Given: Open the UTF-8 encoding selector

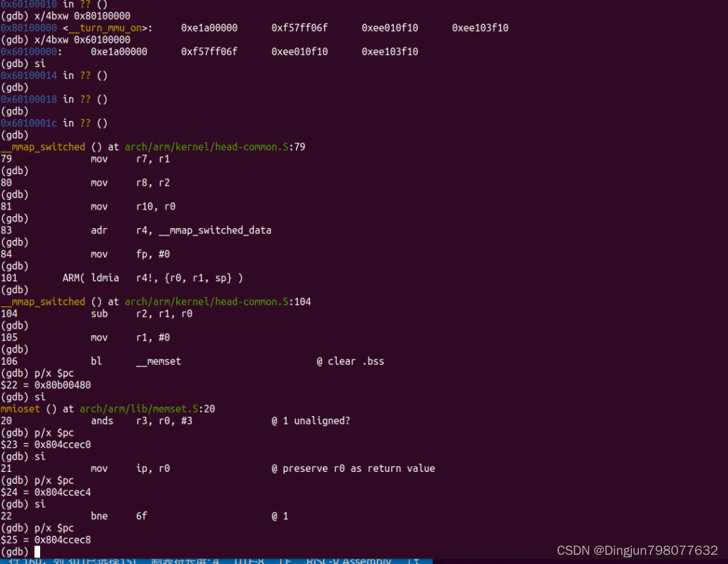Looking at the screenshot, I should point(250,560).
